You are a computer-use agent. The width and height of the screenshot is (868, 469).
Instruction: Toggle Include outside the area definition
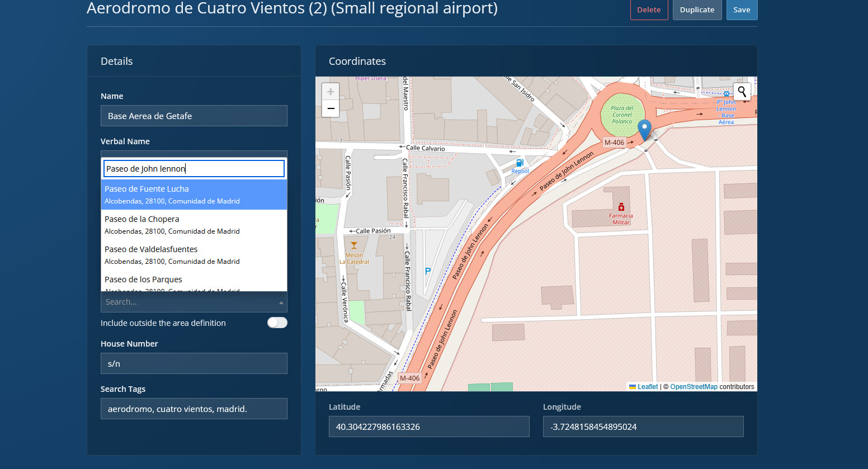tap(277, 323)
